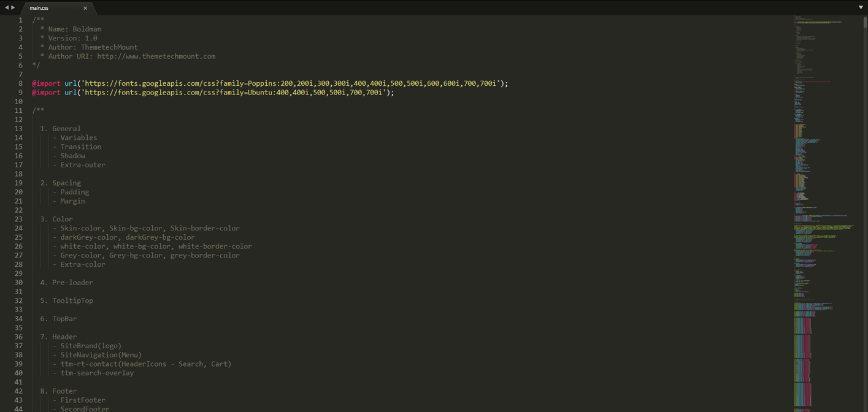Click the '2. Spacing' heading
868x412 pixels.
60,183
